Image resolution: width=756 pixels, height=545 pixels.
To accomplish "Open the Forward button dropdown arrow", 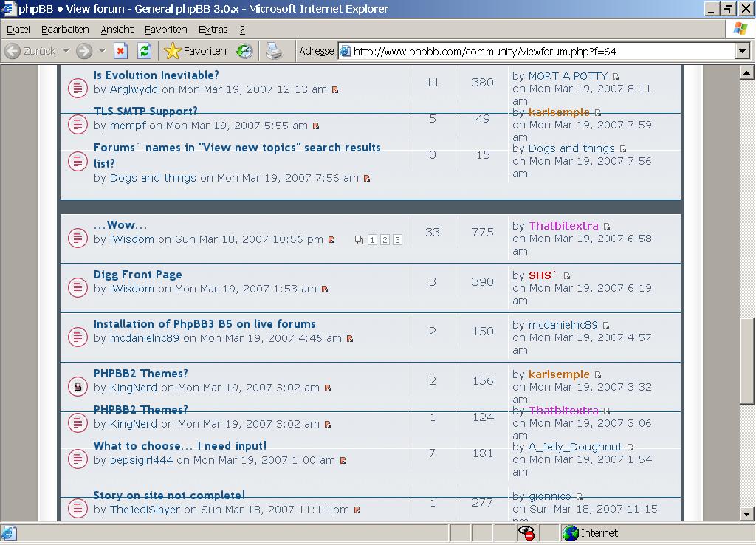I will click(102, 51).
